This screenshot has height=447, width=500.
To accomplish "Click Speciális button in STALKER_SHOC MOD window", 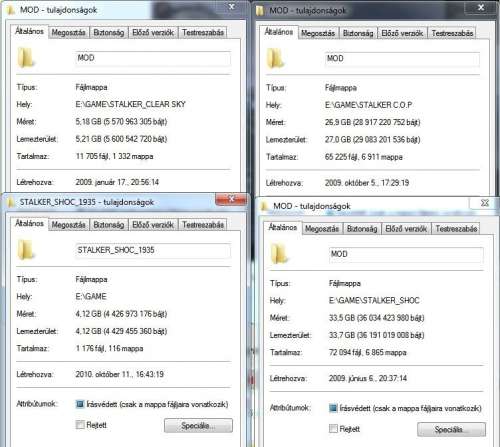I will click(x=451, y=429).
